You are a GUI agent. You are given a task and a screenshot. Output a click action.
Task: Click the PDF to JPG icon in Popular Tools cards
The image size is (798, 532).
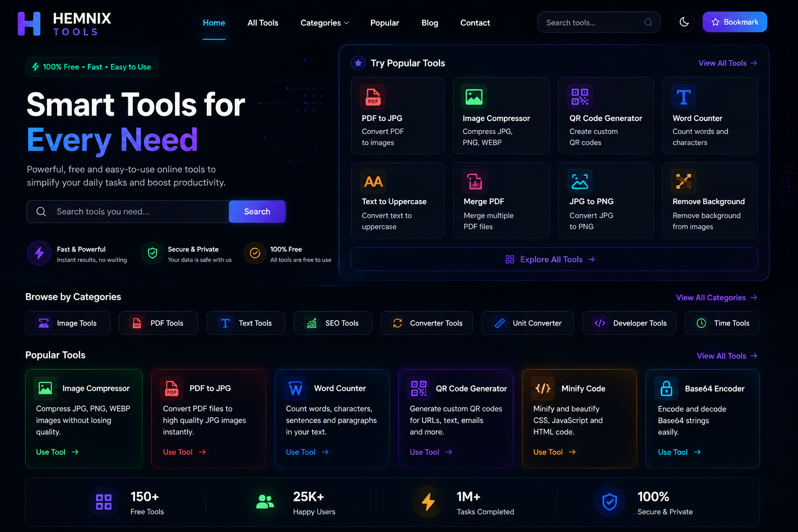point(171,388)
